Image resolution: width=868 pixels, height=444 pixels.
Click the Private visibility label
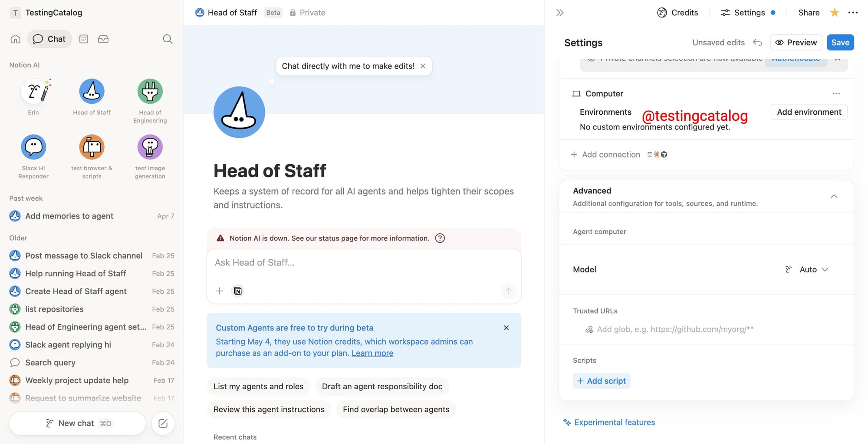tap(307, 13)
